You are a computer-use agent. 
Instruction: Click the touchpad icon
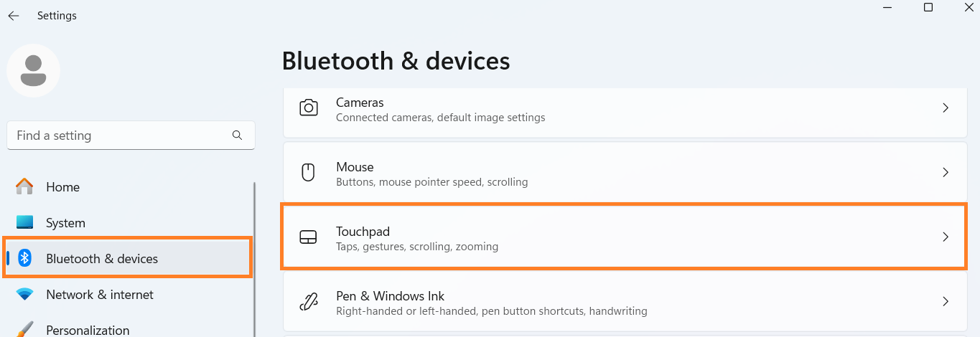308,237
